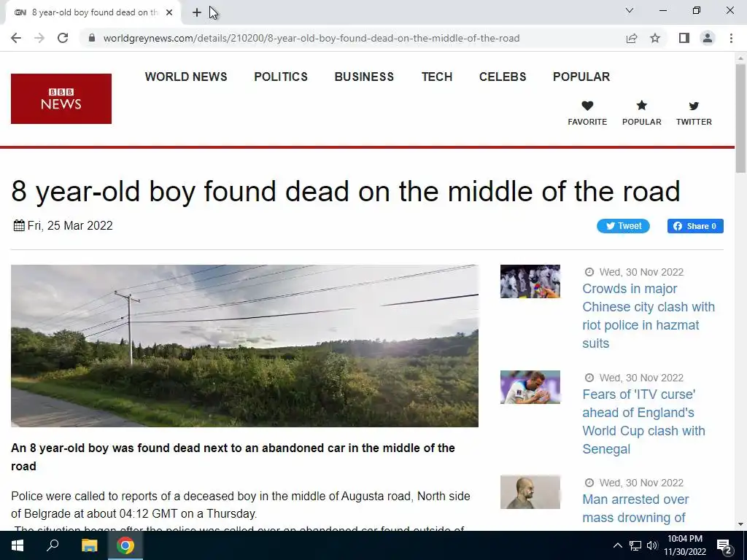The image size is (747, 560).
Task: Select the POLITICS navigation item
Action: point(281,77)
